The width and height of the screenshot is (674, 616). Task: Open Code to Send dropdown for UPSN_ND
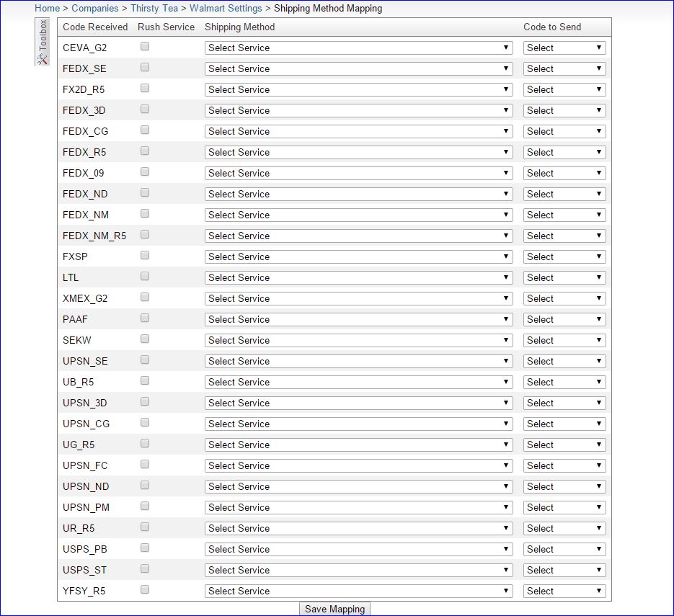tap(564, 487)
